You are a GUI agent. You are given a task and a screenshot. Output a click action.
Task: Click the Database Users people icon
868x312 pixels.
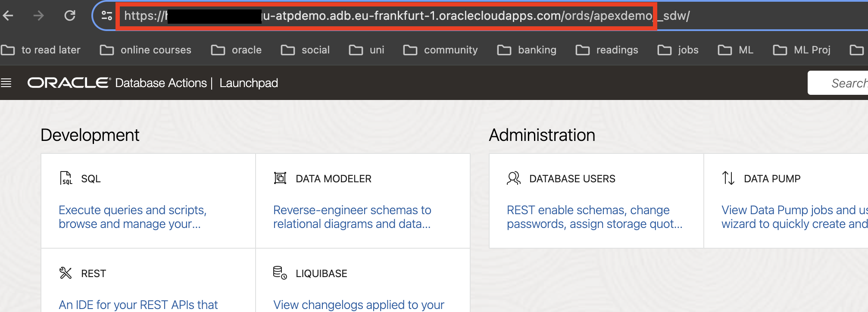(x=514, y=178)
